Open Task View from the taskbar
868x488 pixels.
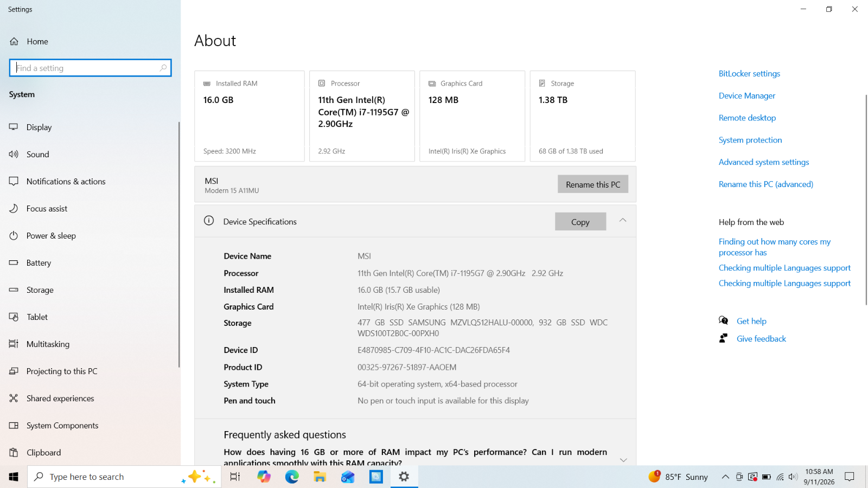pos(235,477)
